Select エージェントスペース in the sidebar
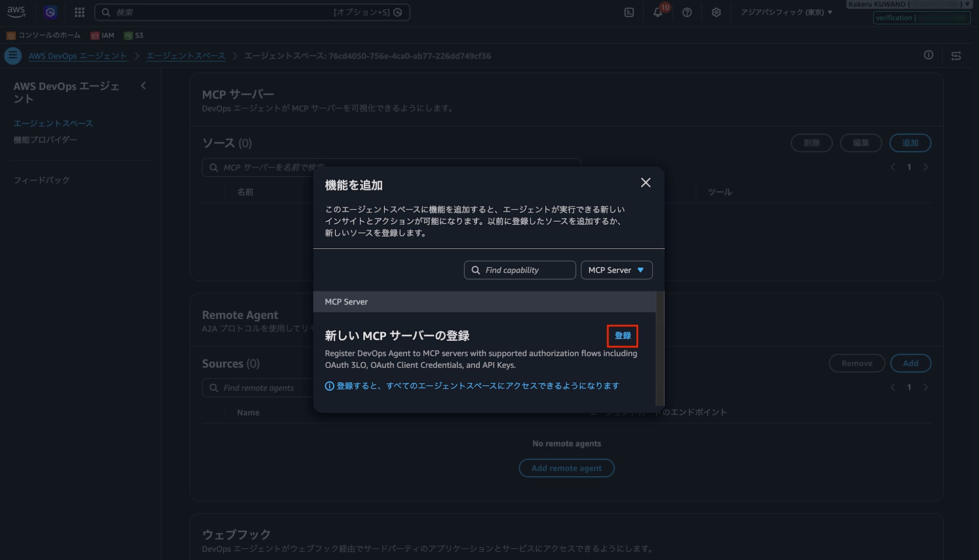The width and height of the screenshot is (979, 560). click(53, 123)
